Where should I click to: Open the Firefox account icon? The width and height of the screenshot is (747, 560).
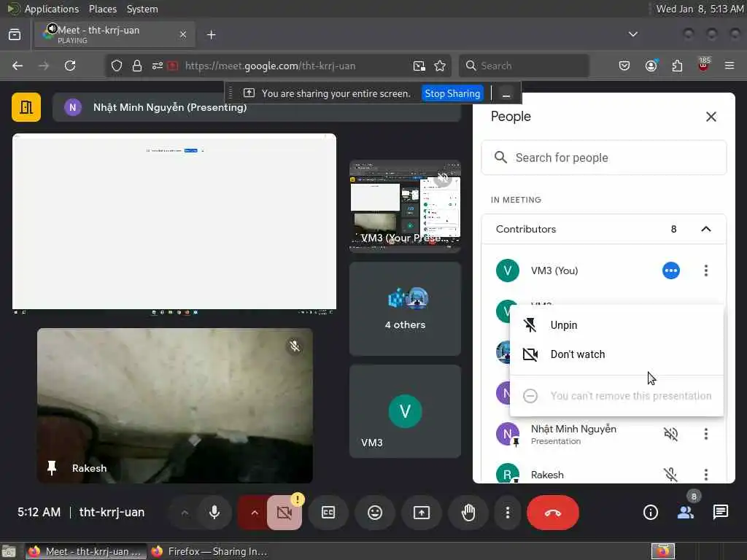(x=651, y=66)
